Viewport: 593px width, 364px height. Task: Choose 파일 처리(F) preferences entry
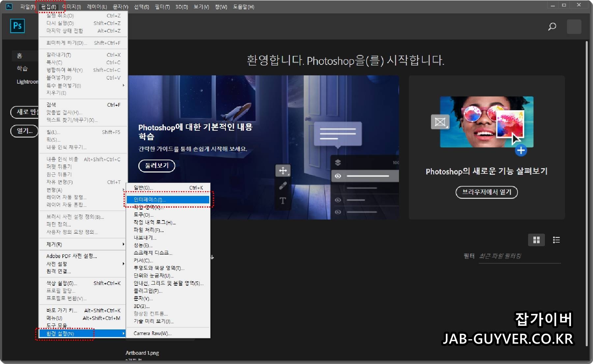[168, 230]
